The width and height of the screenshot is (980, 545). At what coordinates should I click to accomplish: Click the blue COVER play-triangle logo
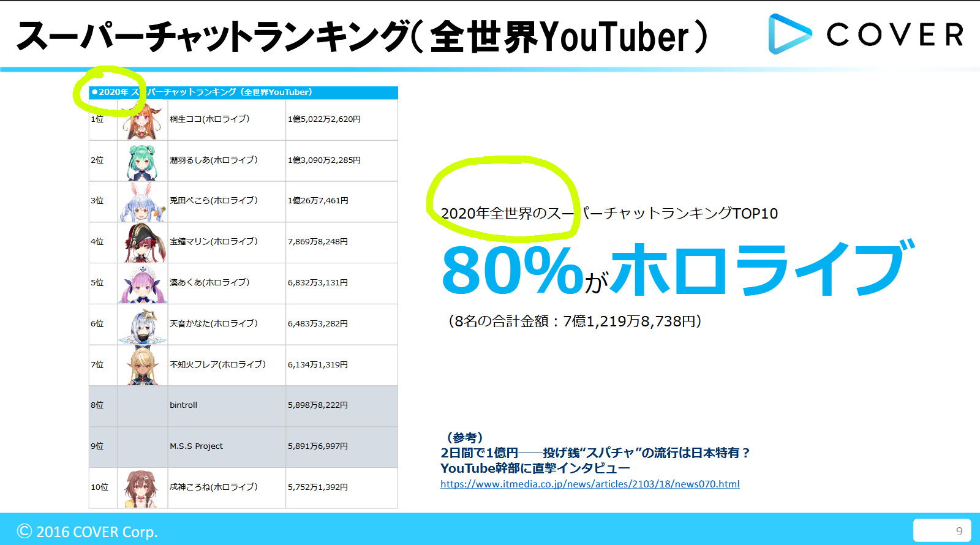[790, 34]
